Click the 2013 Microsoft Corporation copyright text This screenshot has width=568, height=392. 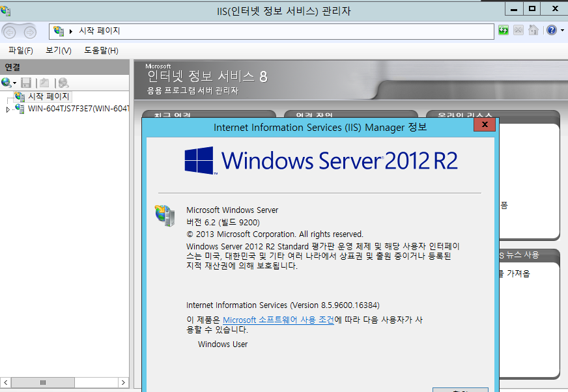[x=275, y=234]
